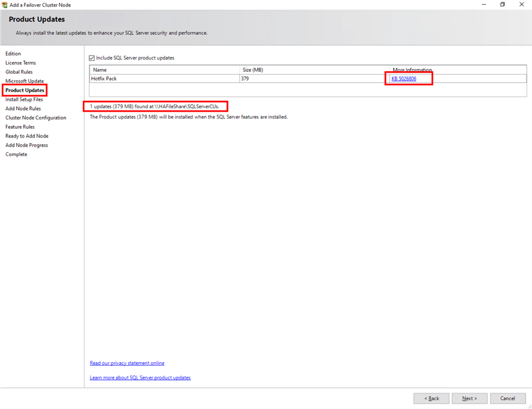
Task: Select the Complete step in sidebar
Action: pos(17,154)
